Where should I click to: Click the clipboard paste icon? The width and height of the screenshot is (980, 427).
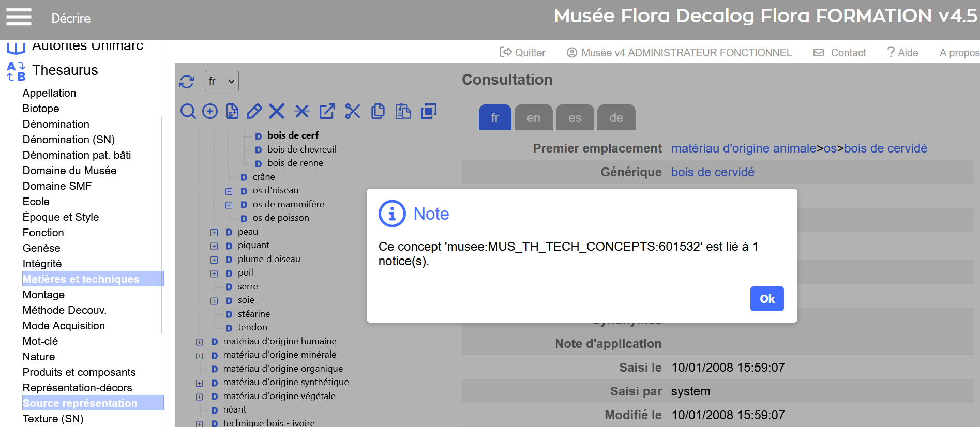tap(403, 111)
